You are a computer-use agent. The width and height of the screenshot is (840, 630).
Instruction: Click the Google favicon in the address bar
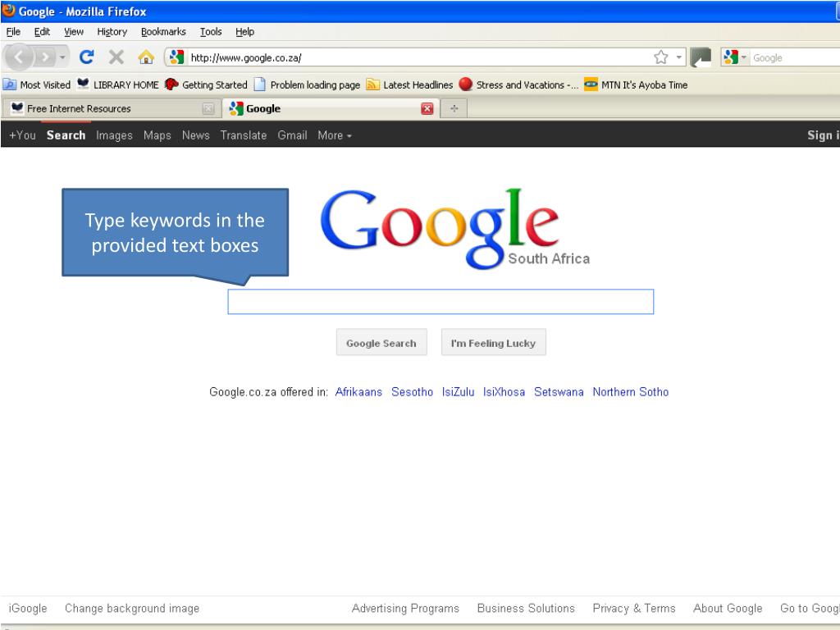pyautogui.click(x=176, y=57)
